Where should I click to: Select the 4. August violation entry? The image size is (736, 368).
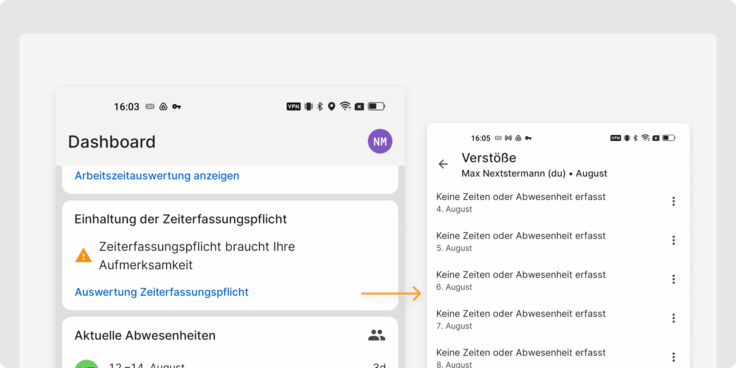pyautogui.click(x=558, y=202)
